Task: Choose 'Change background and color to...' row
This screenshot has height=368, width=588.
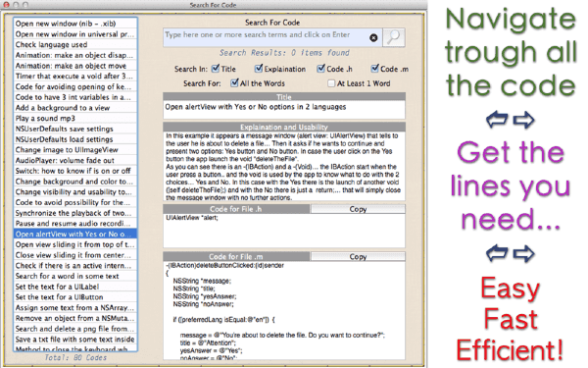Action: coord(75,181)
